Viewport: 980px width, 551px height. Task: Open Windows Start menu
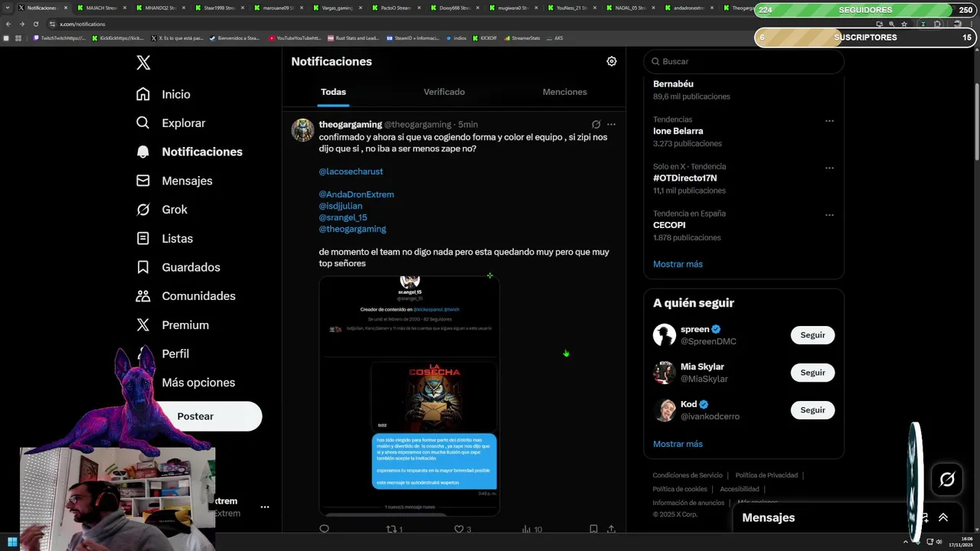(13, 543)
